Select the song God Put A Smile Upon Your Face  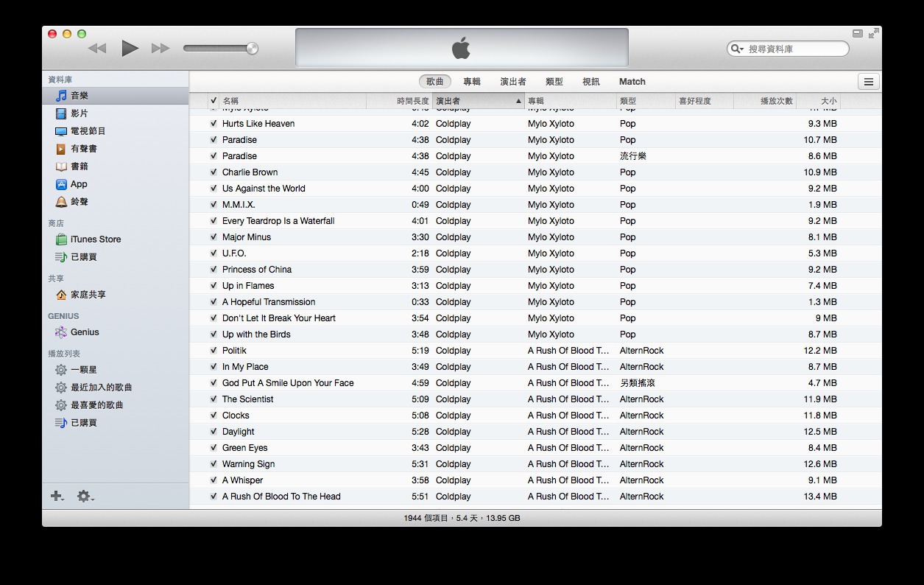point(535,383)
